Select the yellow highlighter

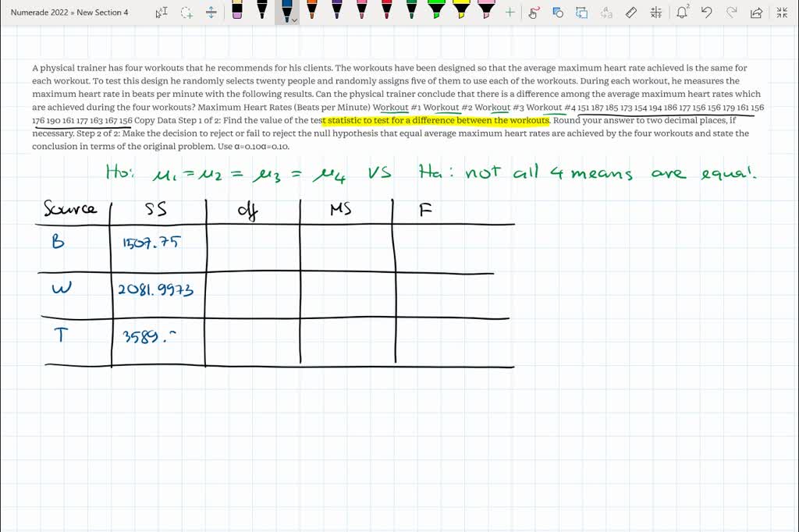[x=461, y=10]
